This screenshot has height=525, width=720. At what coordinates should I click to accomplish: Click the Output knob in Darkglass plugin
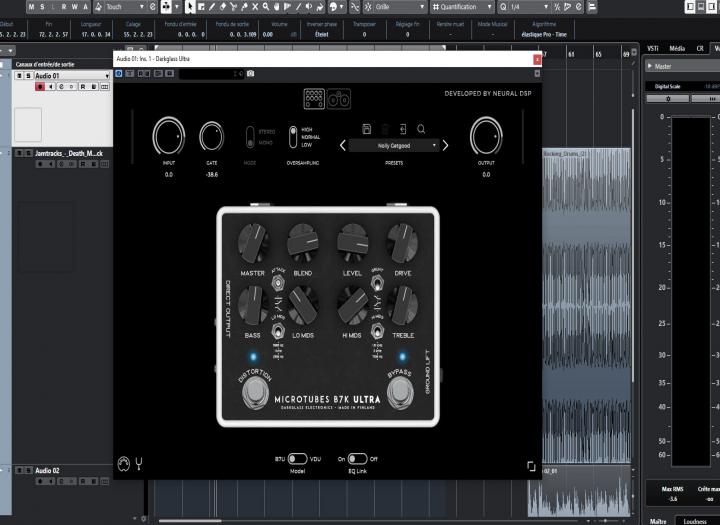[x=486, y=136]
